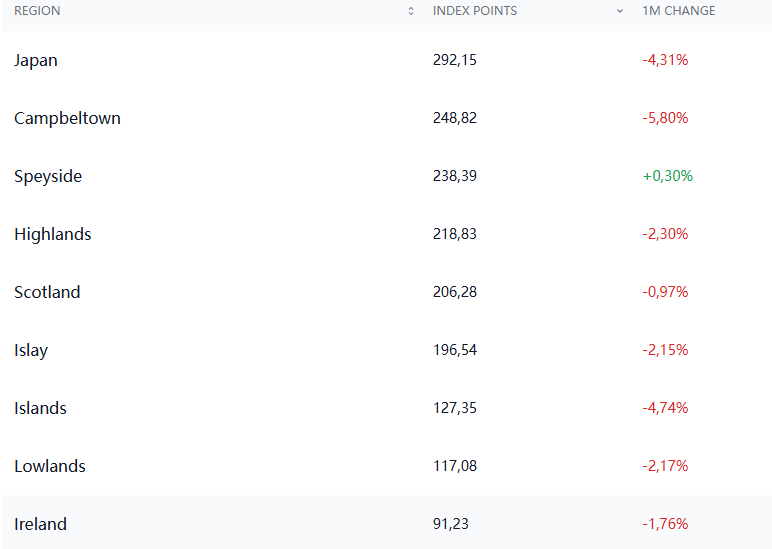The image size is (772, 549).
Task: Click the sort arrows beside REGION header
Action: [x=411, y=11]
